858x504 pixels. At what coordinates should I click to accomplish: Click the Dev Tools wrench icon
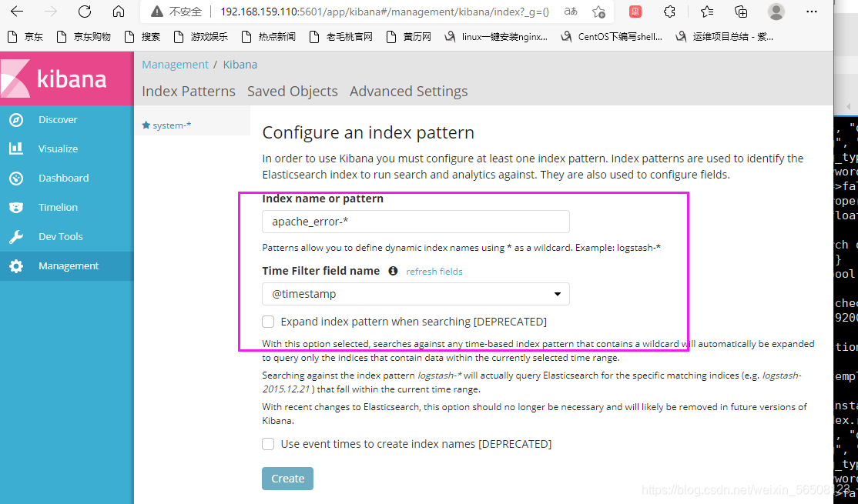click(x=16, y=237)
